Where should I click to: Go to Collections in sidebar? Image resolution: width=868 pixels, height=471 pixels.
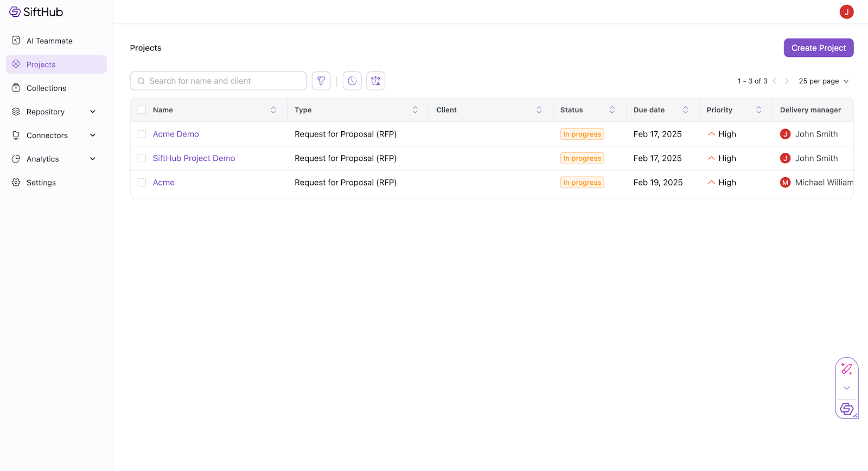pyautogui.click(x=46, y=88)
